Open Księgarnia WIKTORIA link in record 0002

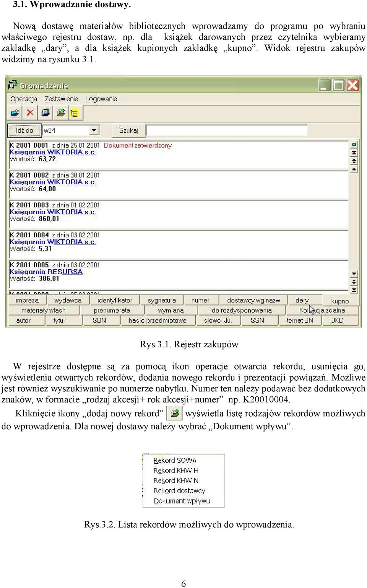(x=53, y=182)
